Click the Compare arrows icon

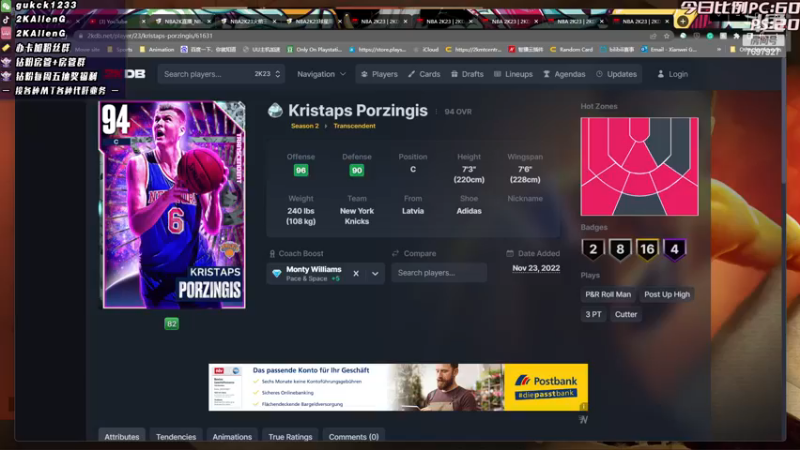pos(395,253)
